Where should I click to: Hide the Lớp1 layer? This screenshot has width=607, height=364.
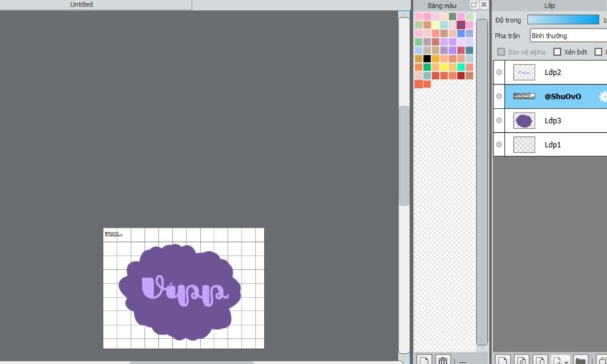point(499,145)
